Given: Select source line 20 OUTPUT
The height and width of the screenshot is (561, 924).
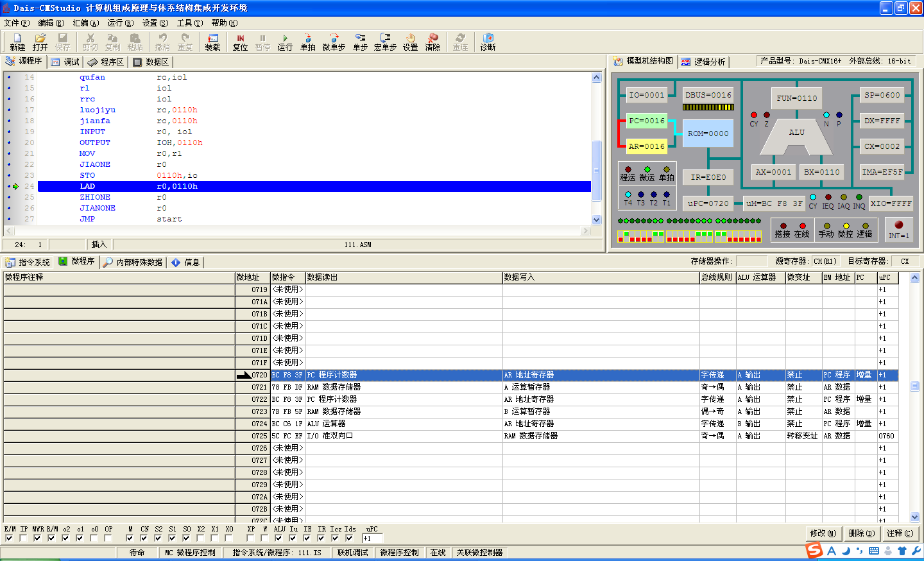Looking at the screenshot, I should tap(314, 142).
